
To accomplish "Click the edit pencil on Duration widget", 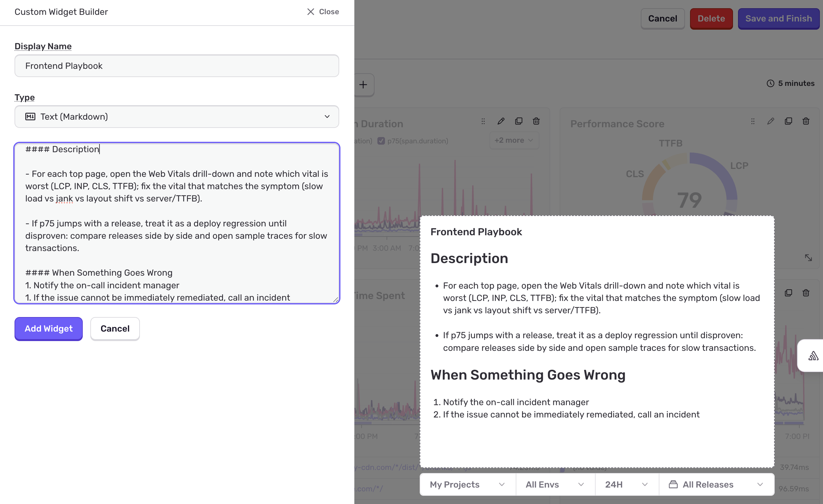I will point(501,121).
